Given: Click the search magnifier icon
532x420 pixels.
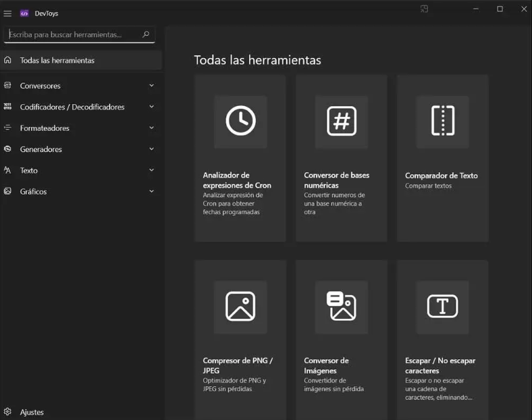Looking at the screenshot, I should (x=146, y=34).
